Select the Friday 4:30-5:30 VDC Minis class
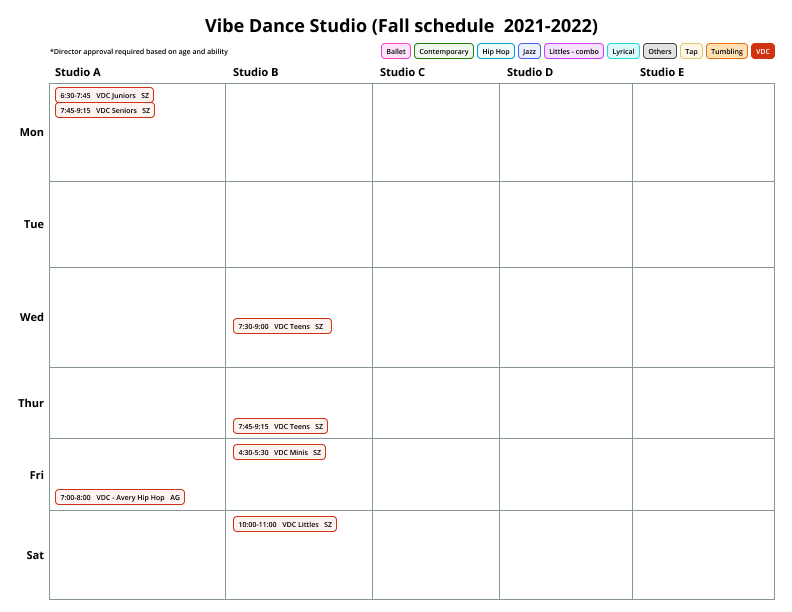792x612 pixels. pyautogui.click(x=279, y=452)
